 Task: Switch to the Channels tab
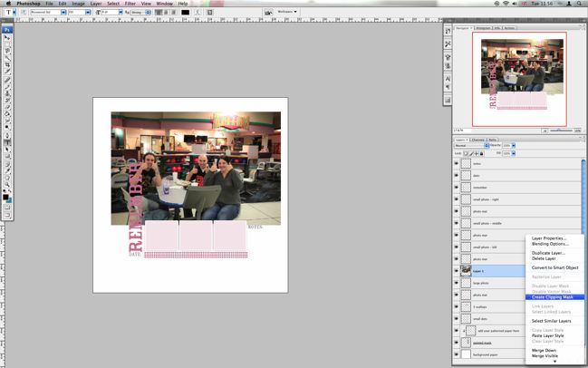477,140
